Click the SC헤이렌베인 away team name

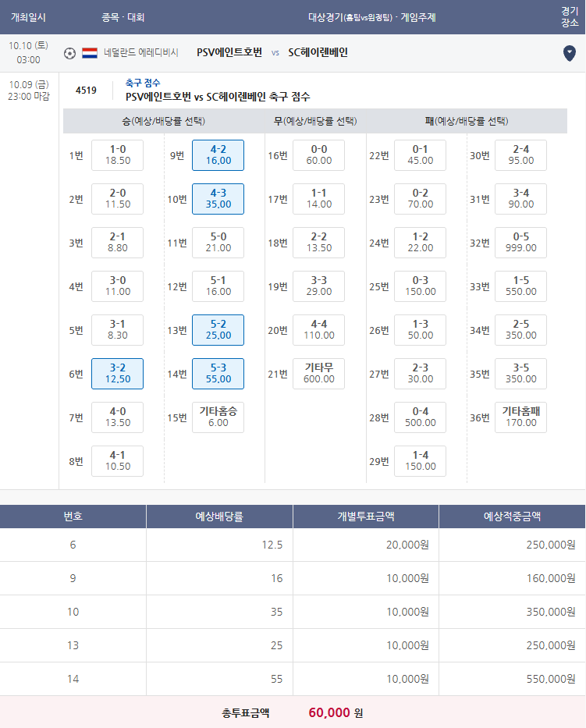tap(318, 52)
